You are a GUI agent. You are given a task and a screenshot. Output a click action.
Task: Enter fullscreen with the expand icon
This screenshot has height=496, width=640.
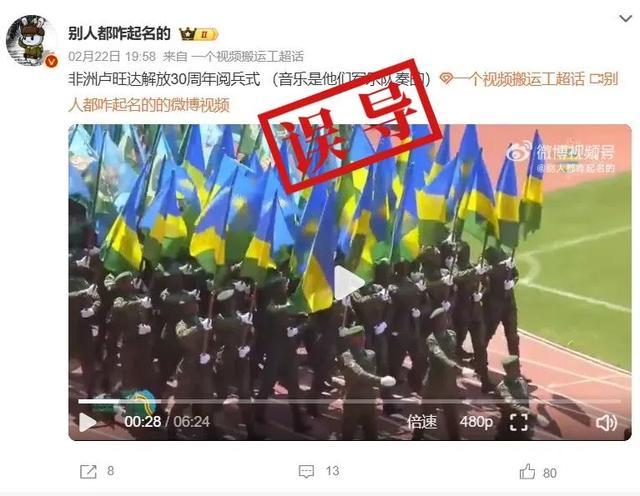[519, 422]
